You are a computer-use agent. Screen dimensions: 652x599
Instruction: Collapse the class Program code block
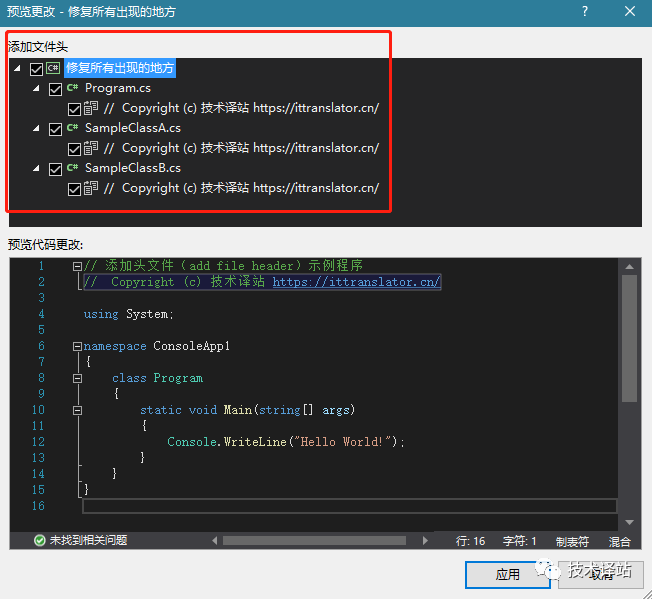coord(77,378)
